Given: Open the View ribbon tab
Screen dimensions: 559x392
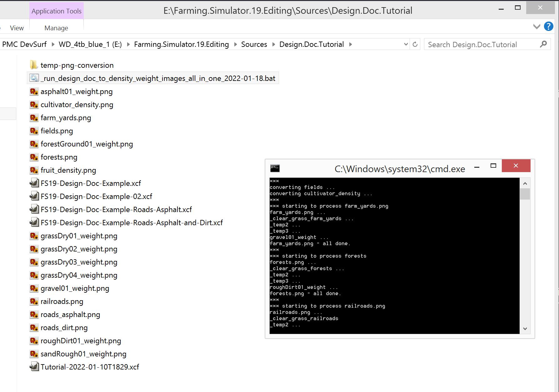Looking at the screenshot, I should click(17, 28).
